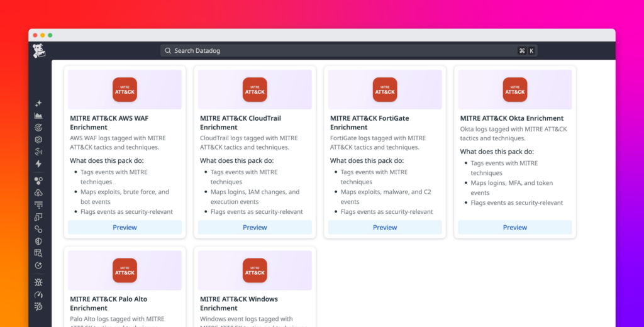644x327 pixels.
Task: Open MITRE ATT&CK Okta Enrichment title
Action: click(x=512, y=118)
